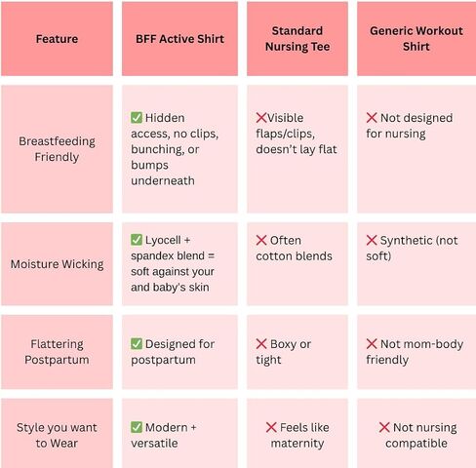Click red X beside Feels like maternity

point(271,427)
